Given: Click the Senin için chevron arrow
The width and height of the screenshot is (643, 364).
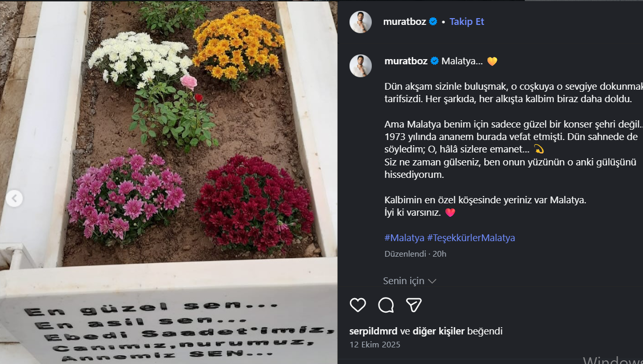Looking at the screenshot, I should (432, 281).
